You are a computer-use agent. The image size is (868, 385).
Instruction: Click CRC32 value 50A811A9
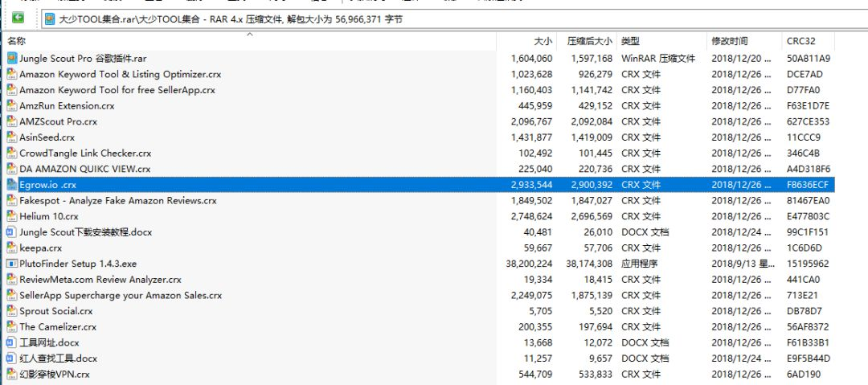(809, 58)
